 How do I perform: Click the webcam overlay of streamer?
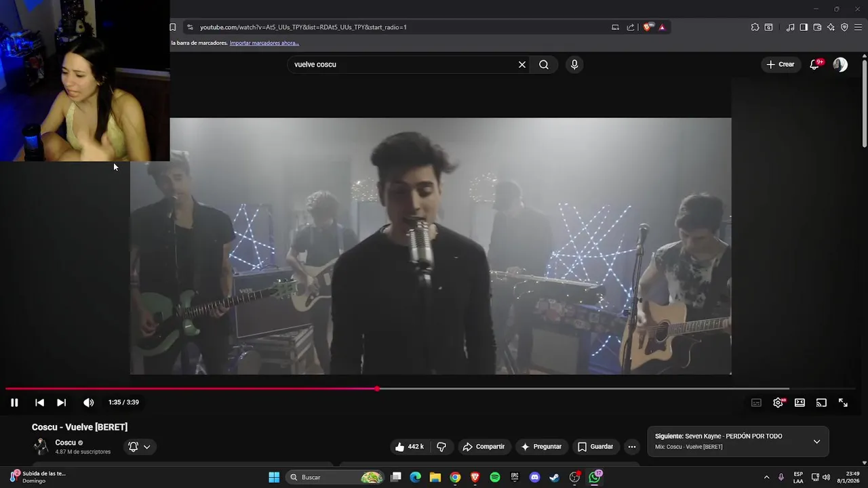point(85,81)
